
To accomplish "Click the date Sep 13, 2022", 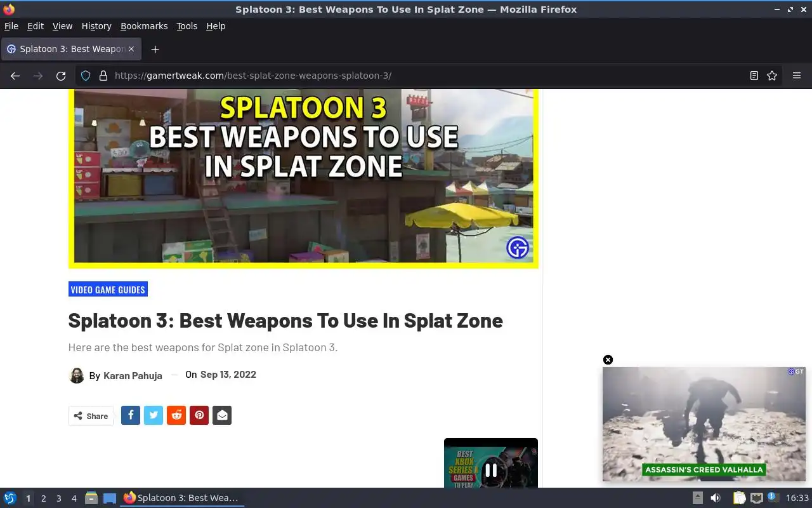I will (x=228, y=375).
